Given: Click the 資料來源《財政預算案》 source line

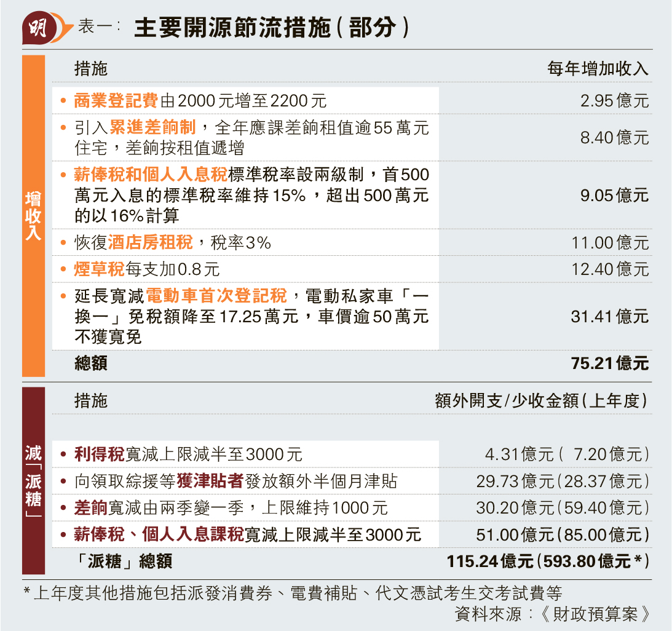Looking at the screenshot, I should pos(551,613).
